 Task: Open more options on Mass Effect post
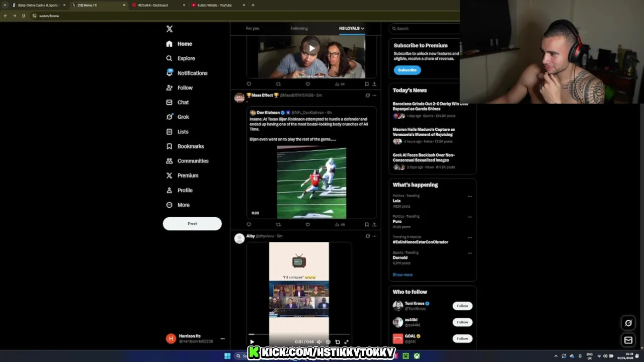pyautogui.click(x=374, y=95)
